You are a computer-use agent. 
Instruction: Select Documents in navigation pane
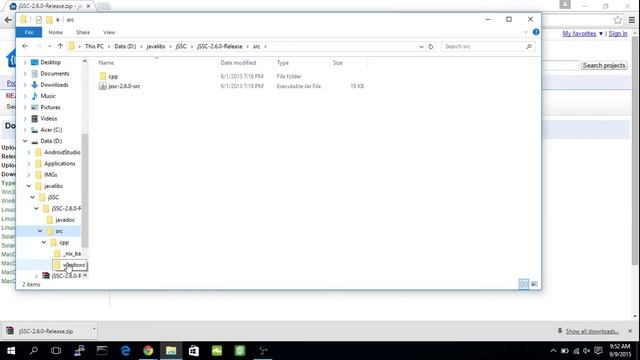pyautogui.click(x=55, y=73)
